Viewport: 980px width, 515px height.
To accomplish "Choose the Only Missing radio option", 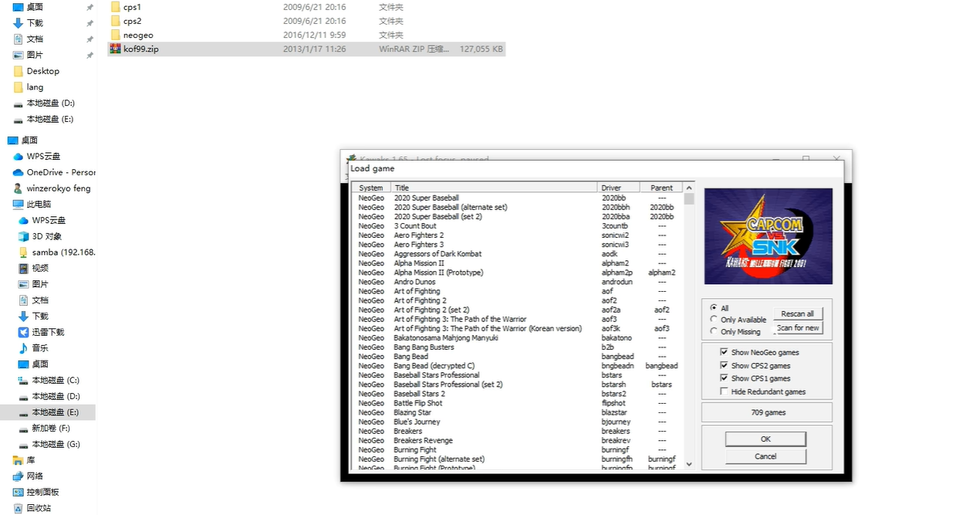I will pos(714,332).
